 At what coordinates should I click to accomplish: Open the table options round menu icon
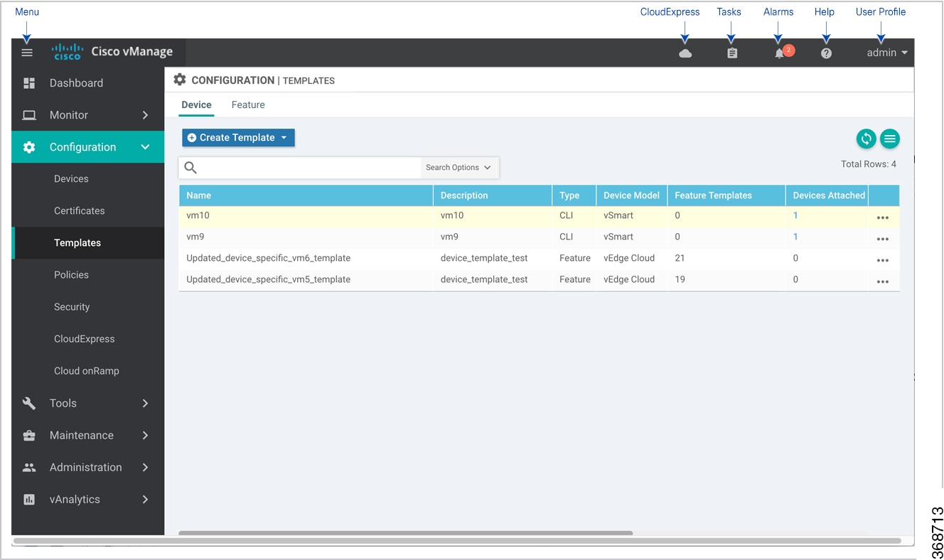890,139
